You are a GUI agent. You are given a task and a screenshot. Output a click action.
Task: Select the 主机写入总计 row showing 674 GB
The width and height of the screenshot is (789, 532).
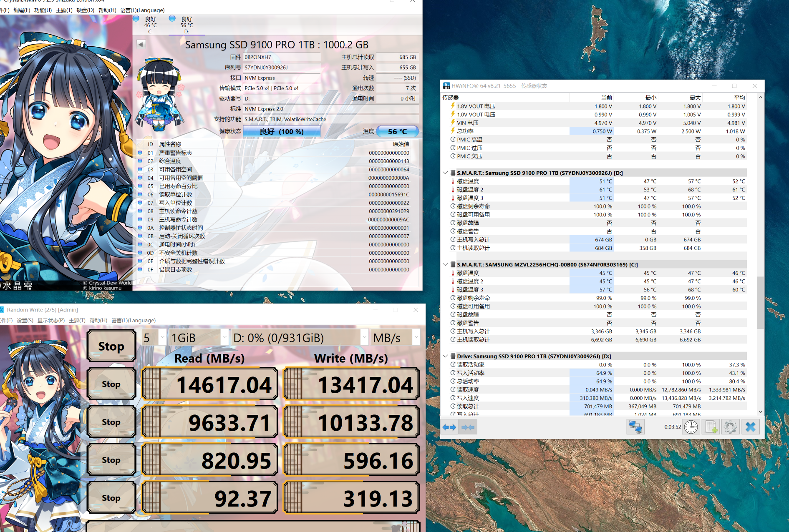pyautogui.click(x=594, y=239)
